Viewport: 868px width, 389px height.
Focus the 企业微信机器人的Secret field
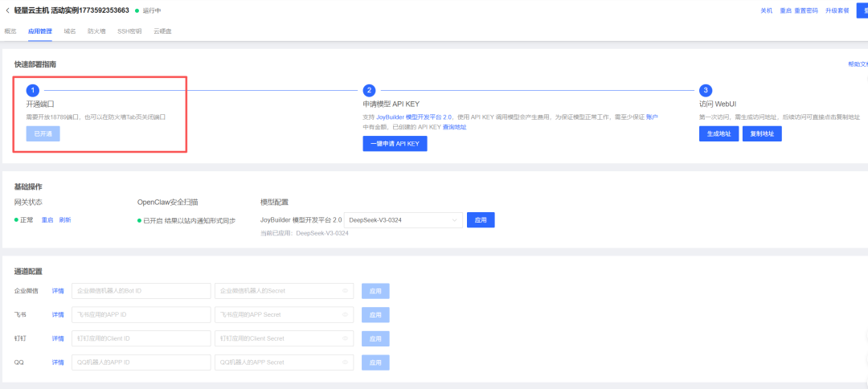[284, 290]
